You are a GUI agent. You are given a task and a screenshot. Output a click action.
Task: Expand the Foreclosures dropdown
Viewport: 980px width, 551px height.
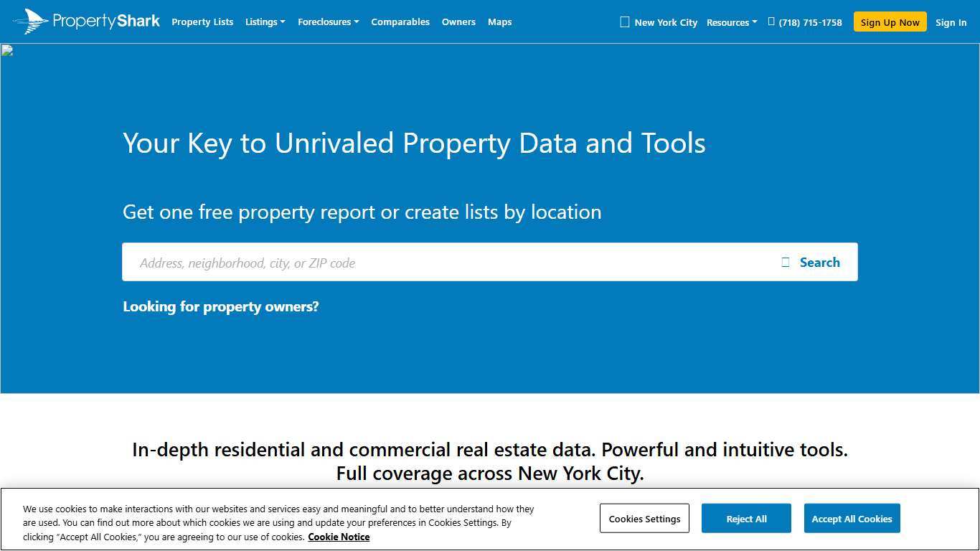[328, 22]
